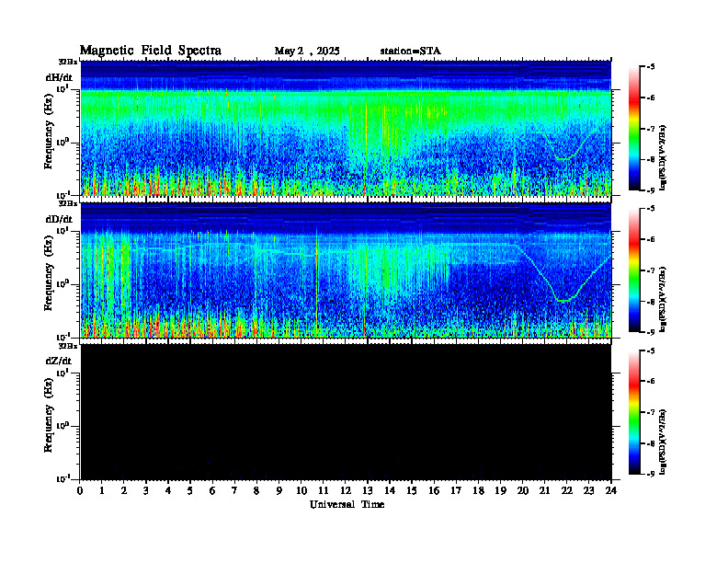
Task: Click the 32Hz label atop the dD/dt panel
Action: (x=68, y=203)
